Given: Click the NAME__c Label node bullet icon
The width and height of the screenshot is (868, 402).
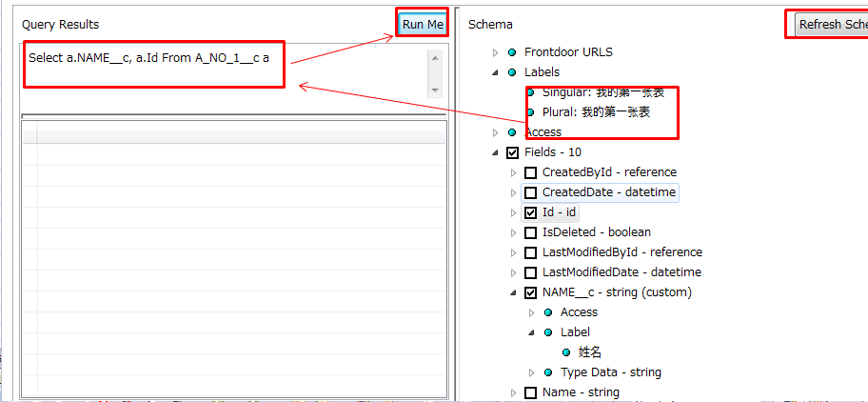Looking at the screenshot, I should point(548,332).
